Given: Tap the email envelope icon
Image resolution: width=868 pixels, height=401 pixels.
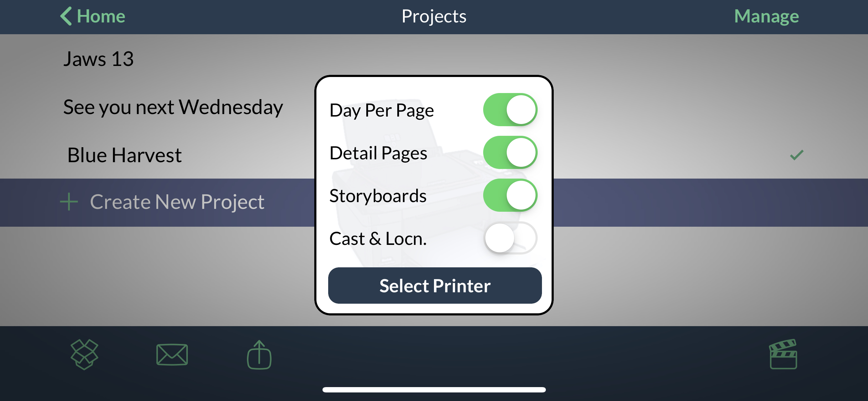Looking at the screenshot, I should [x=172, y=354].
